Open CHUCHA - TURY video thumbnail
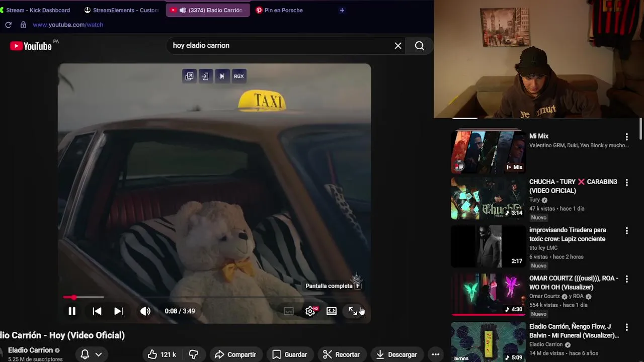The width and height of the screenshot is (644, 362). tap(488, 198)
